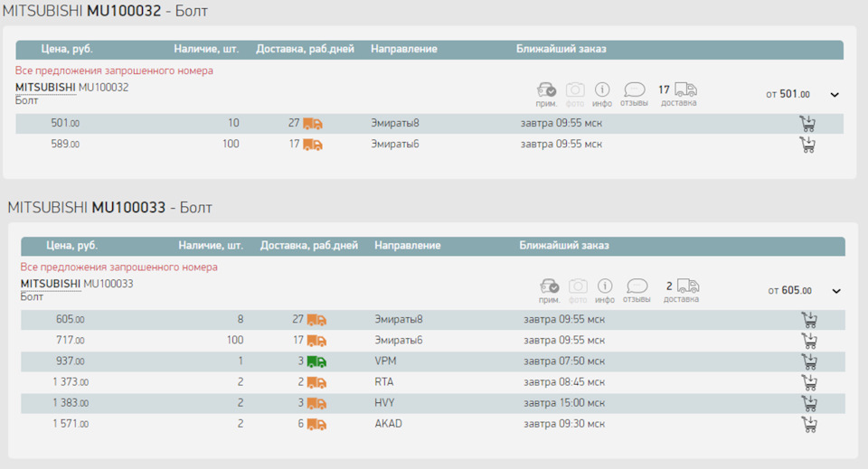Click the orange truck icon in the 501.00 row
868x469 pixels.
click(313, 124)
